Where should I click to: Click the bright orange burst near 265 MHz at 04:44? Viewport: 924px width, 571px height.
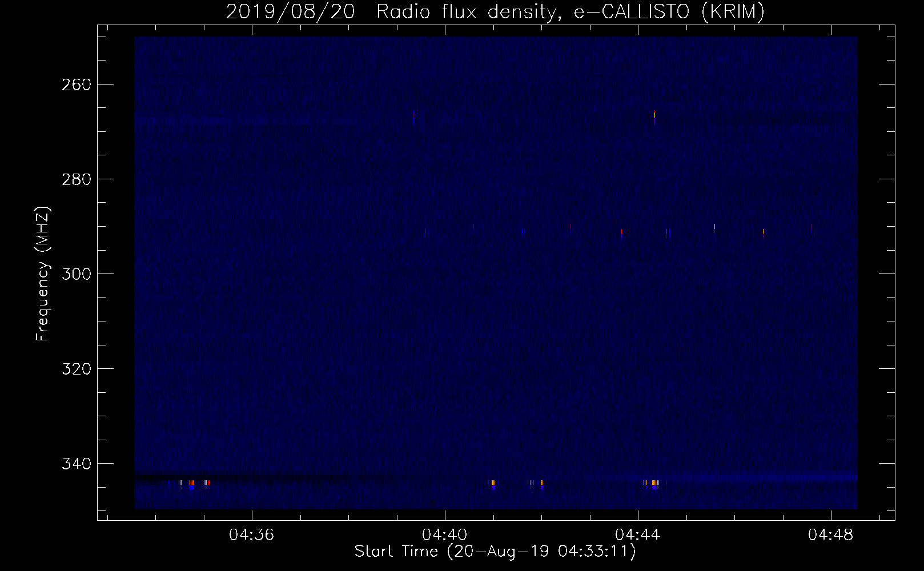click(654, 116)
